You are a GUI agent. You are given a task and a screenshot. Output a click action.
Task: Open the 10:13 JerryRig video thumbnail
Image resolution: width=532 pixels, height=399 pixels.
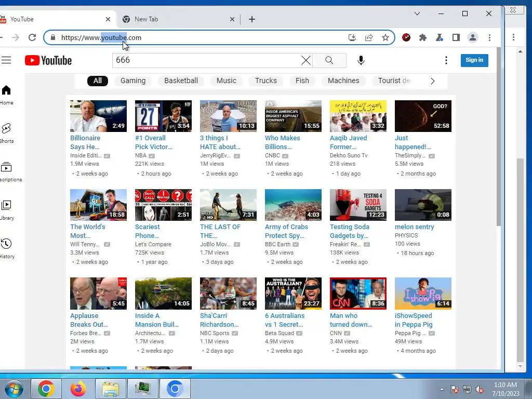(229, 116)
